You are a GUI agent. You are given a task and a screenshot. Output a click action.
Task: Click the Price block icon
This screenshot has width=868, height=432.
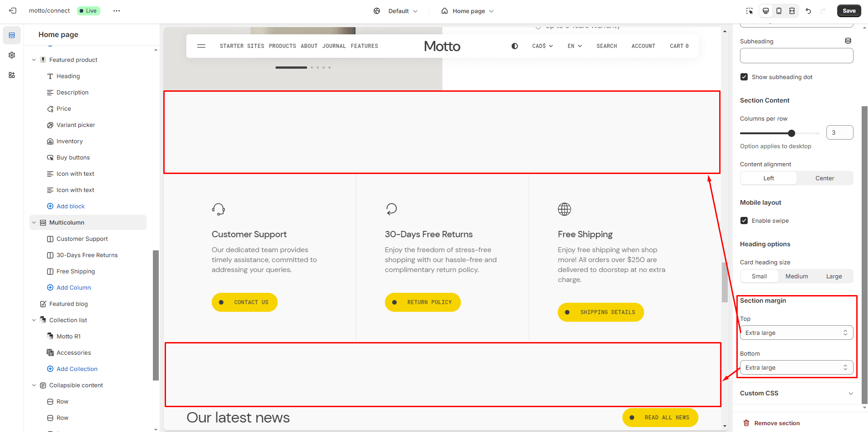pyautogui.click(x=50, y=108)
